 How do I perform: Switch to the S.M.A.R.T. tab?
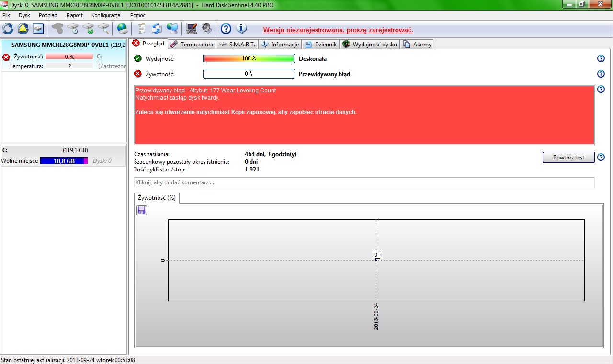tap(237, 44)
